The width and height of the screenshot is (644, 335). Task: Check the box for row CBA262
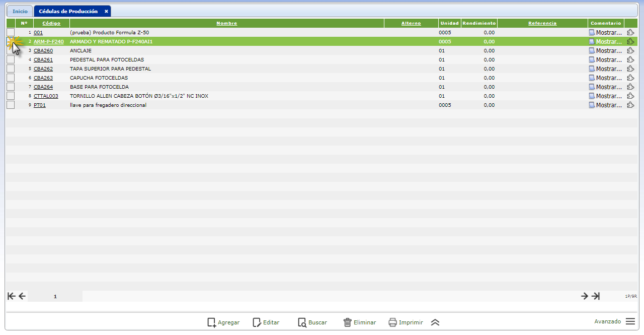point(11,69)
